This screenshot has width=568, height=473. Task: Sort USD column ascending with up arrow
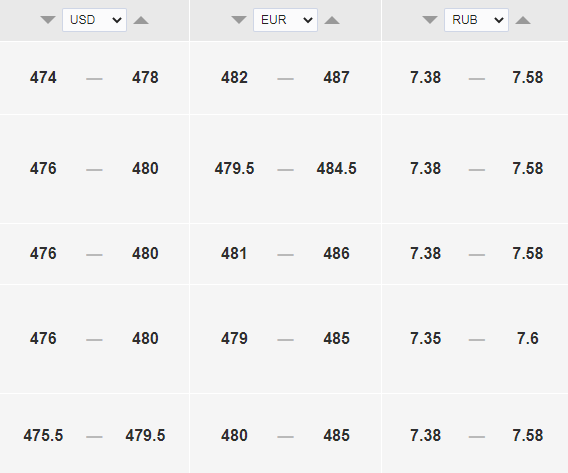pos(141,20)
